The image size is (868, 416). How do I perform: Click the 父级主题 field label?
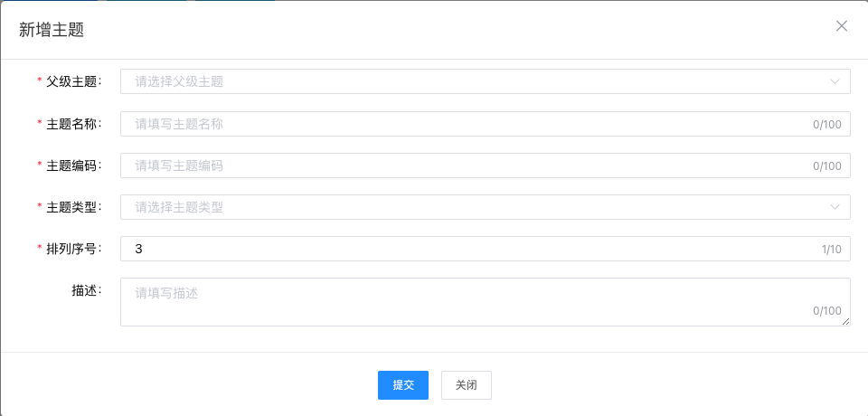74,81
